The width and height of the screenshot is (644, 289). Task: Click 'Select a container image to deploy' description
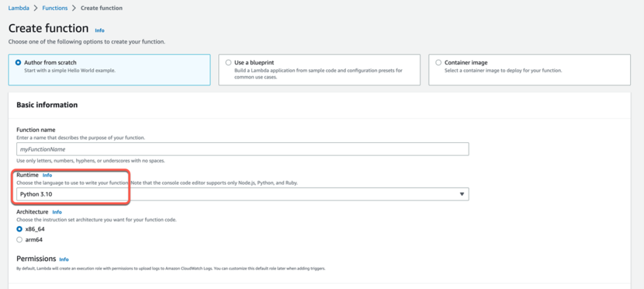coord(503,71)
